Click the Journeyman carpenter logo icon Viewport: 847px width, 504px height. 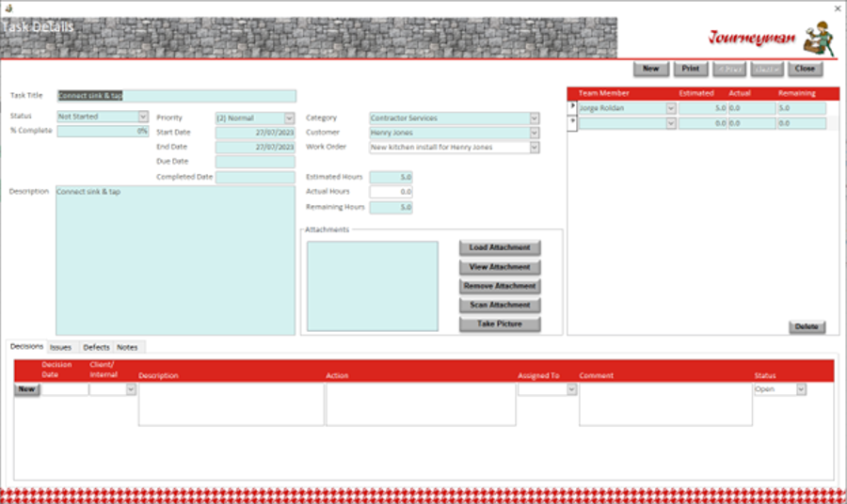tap(820, 39)
